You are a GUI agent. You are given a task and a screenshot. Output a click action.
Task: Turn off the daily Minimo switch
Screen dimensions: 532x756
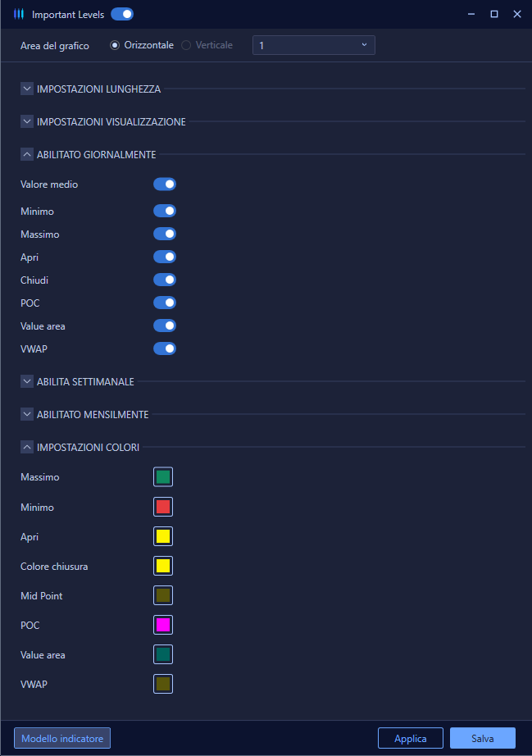(x=165, y=212)
